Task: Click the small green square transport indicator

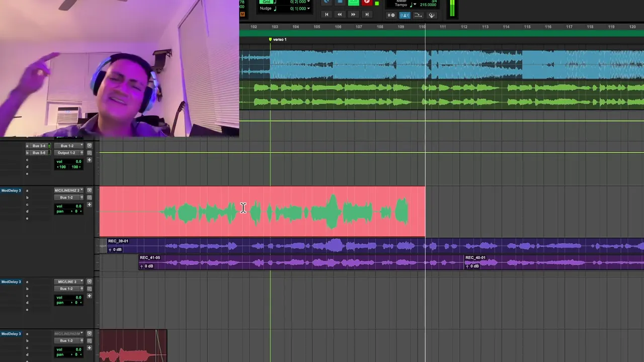Action: [377, 4]
